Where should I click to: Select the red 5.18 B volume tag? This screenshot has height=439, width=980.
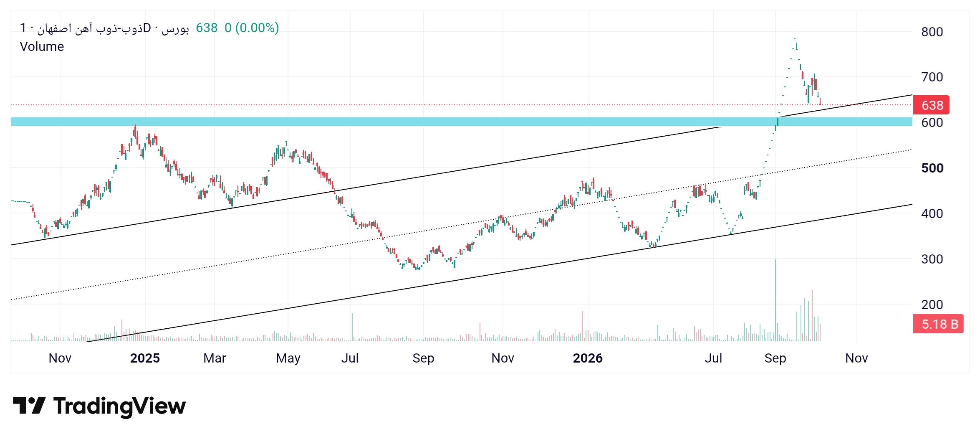click(938, 324)
